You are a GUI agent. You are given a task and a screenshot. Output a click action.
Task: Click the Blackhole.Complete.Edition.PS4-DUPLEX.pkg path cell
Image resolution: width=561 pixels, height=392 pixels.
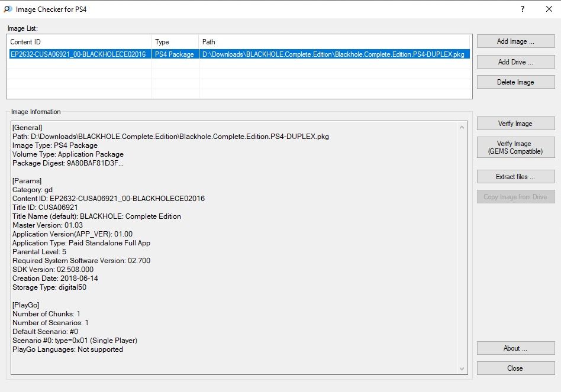[x=333, y=54]
